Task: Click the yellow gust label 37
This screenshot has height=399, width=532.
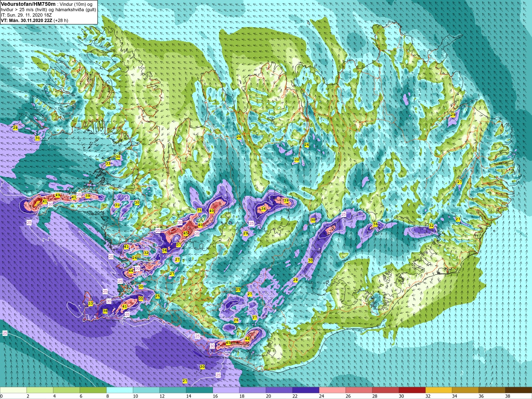Action: (x=178, y=245)
